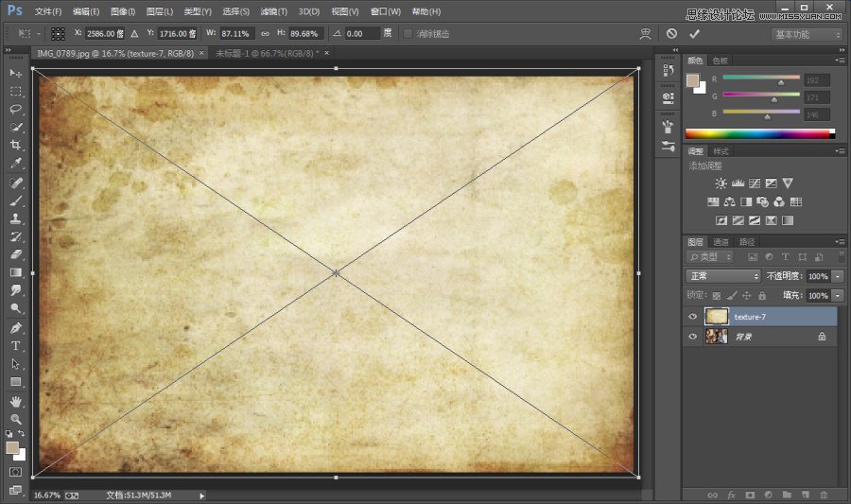This screenshot has height=504, width=851.
Task: Hide the texture-7 layer
Action: click(x=692, y=317)
